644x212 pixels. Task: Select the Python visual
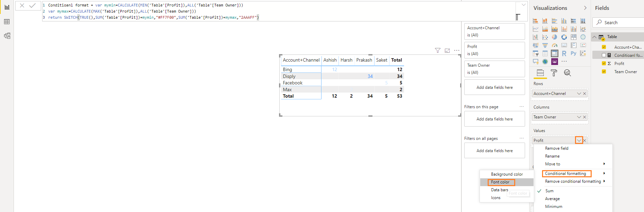click(x=574, y=53)
